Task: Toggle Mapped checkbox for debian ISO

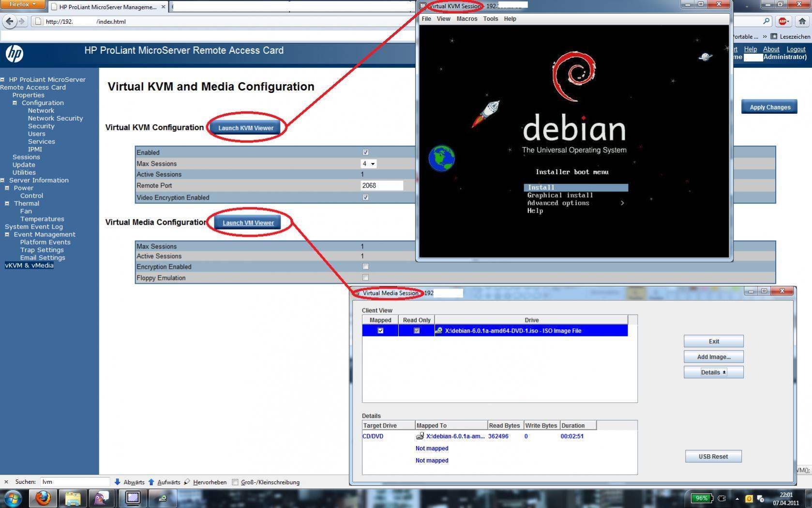Action: (380, 330)
